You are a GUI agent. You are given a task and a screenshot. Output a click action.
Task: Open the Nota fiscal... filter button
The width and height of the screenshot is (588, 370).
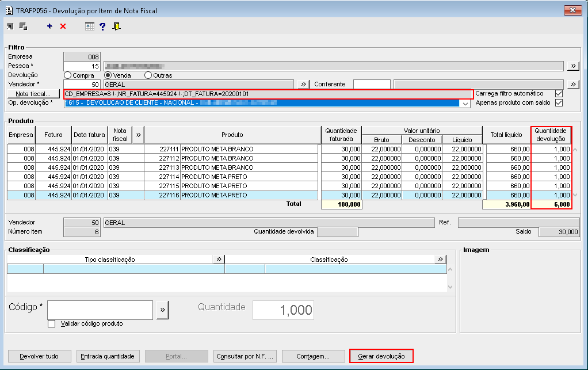(33, 94)
